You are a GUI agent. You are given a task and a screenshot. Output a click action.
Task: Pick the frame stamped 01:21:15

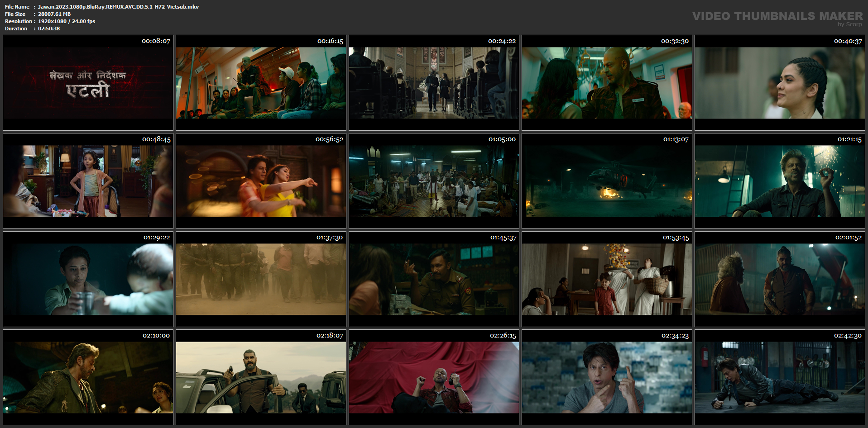pos(780,181)
